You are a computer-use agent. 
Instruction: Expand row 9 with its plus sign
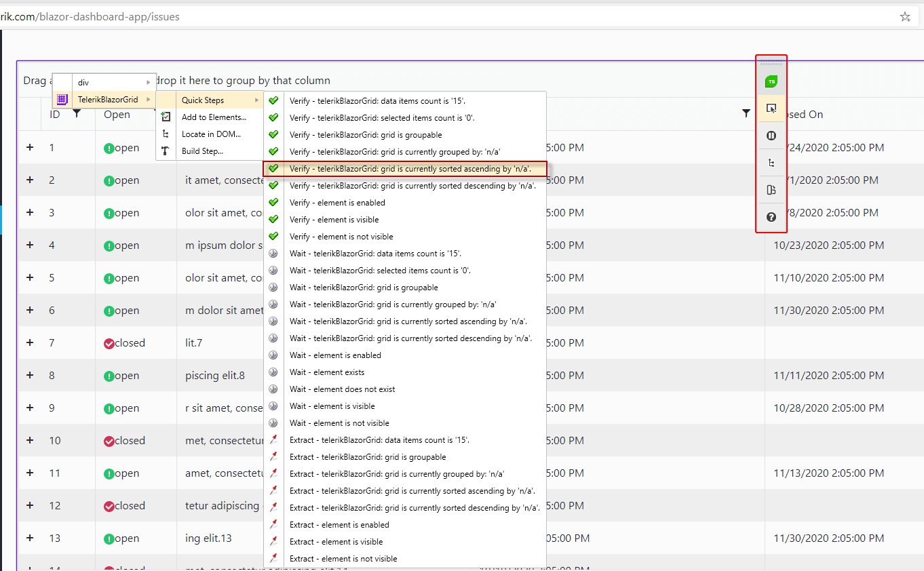click(x=30, y=408)
